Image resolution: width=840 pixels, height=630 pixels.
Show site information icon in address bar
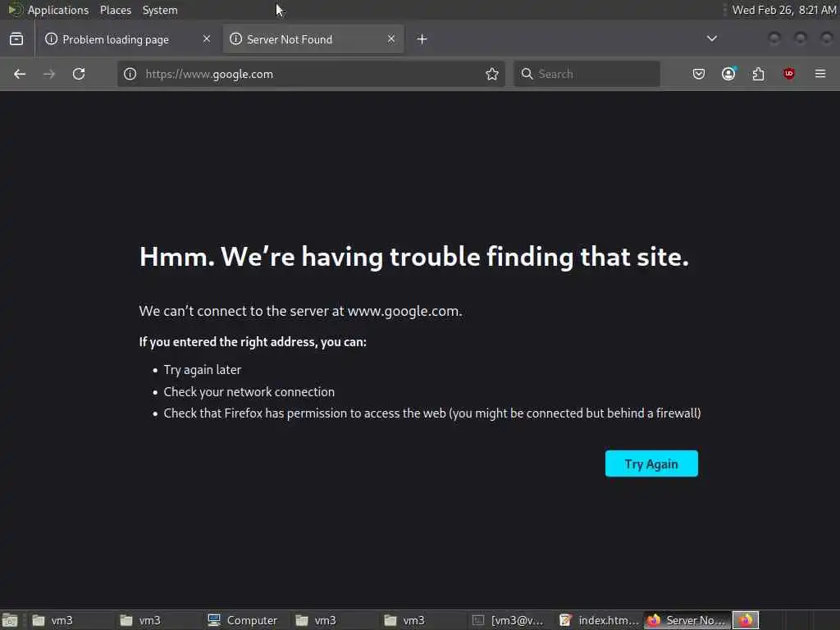tap(130, 74)
